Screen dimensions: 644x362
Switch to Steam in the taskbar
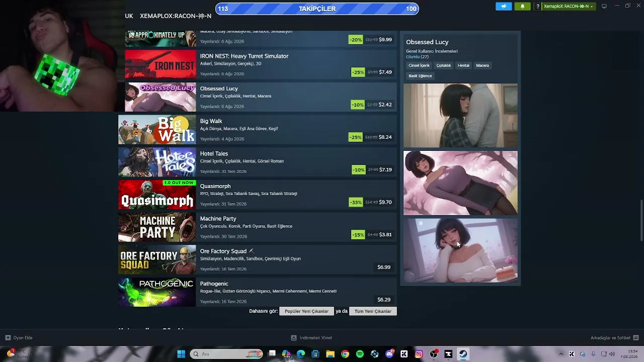[x=463, y=354]
